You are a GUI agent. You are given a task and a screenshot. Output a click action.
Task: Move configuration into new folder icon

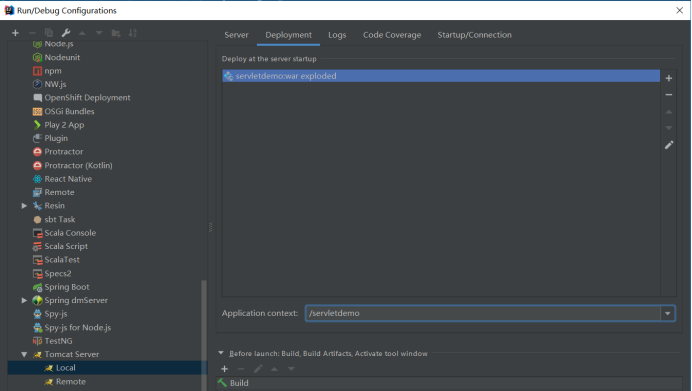click(116, 33)
